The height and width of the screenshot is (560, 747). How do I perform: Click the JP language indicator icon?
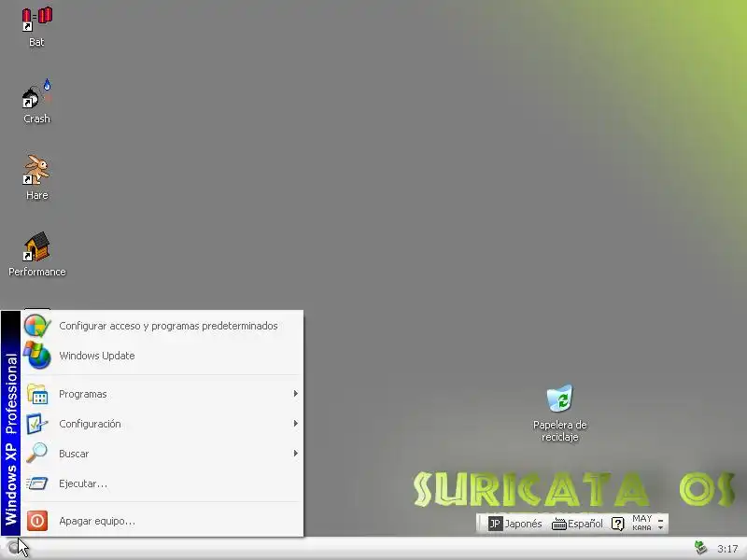click(496, 524)
